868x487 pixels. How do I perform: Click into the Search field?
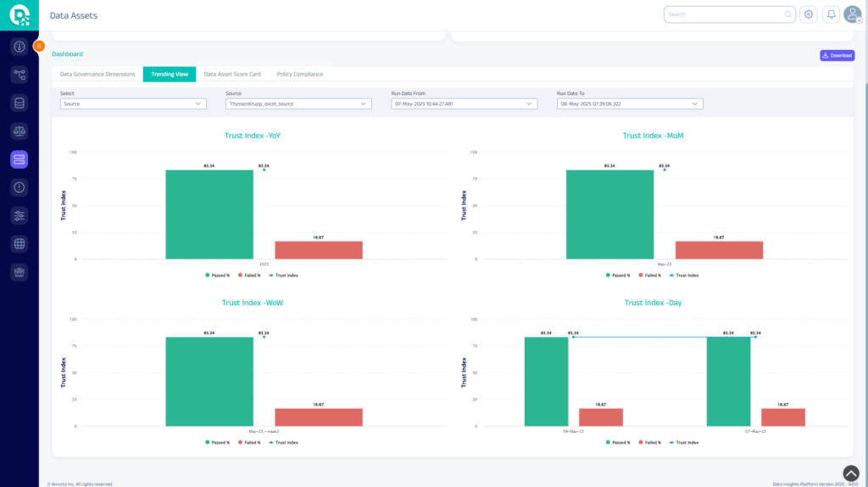point(725,14)
